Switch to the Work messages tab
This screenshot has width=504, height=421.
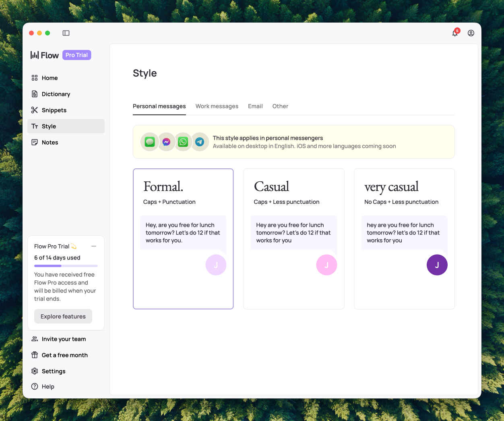(217, 106)
